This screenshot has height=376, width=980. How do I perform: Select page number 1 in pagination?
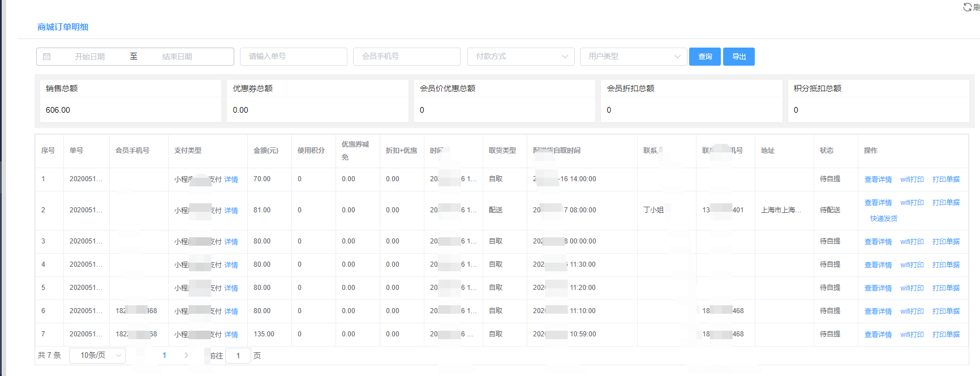pos(164,356)
